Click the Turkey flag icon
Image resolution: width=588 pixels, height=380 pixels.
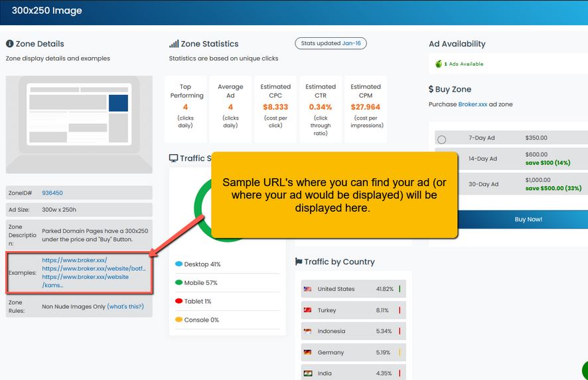click(x=307, y=310)
